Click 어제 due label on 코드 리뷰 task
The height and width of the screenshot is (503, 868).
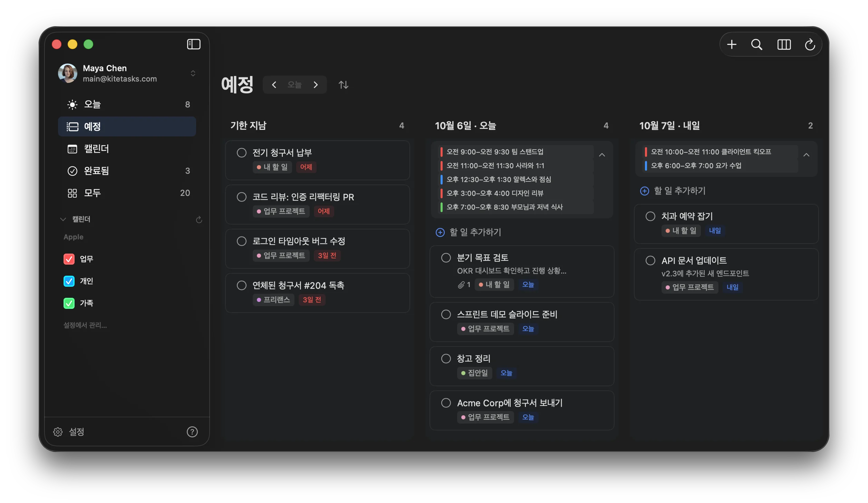coord(324,211)
